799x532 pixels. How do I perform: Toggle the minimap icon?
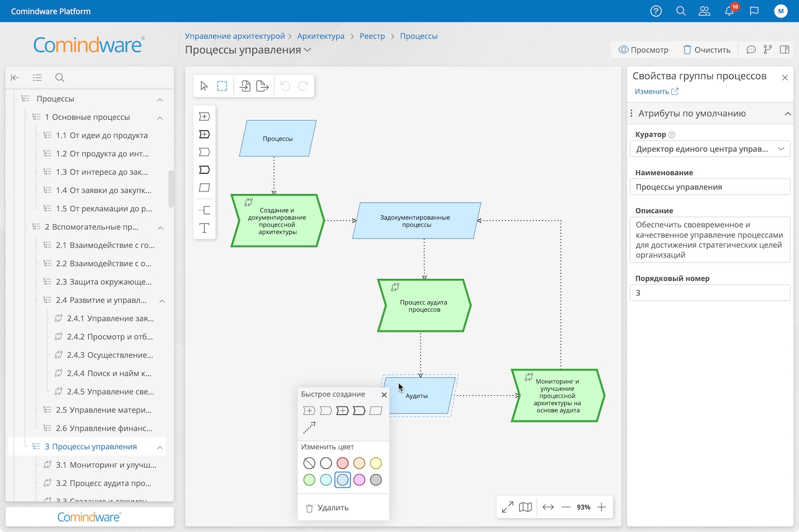525,507
